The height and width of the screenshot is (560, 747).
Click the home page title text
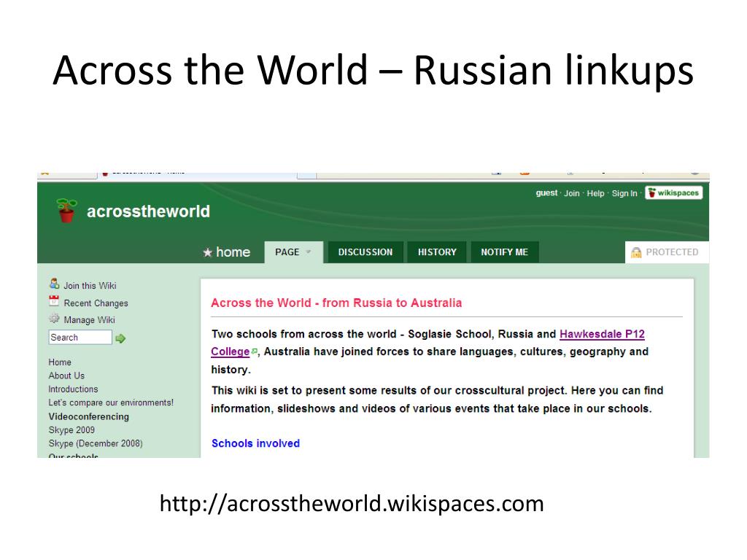click(x=233, y=252)
